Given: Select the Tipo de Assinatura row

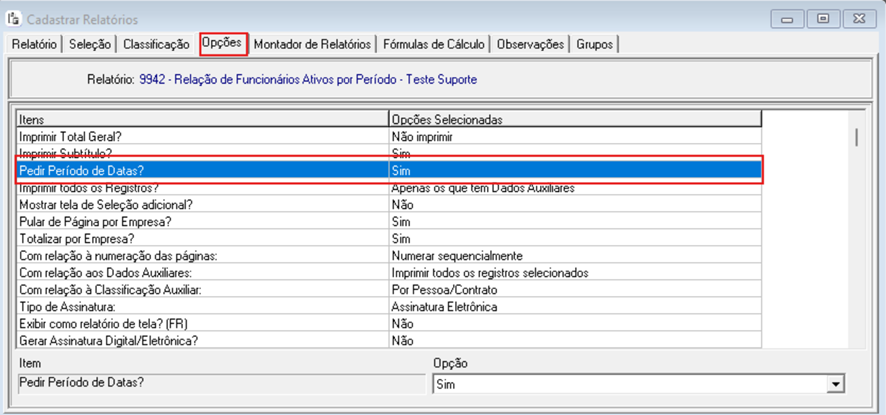Looking at the screenshot, I should point(200,306).
